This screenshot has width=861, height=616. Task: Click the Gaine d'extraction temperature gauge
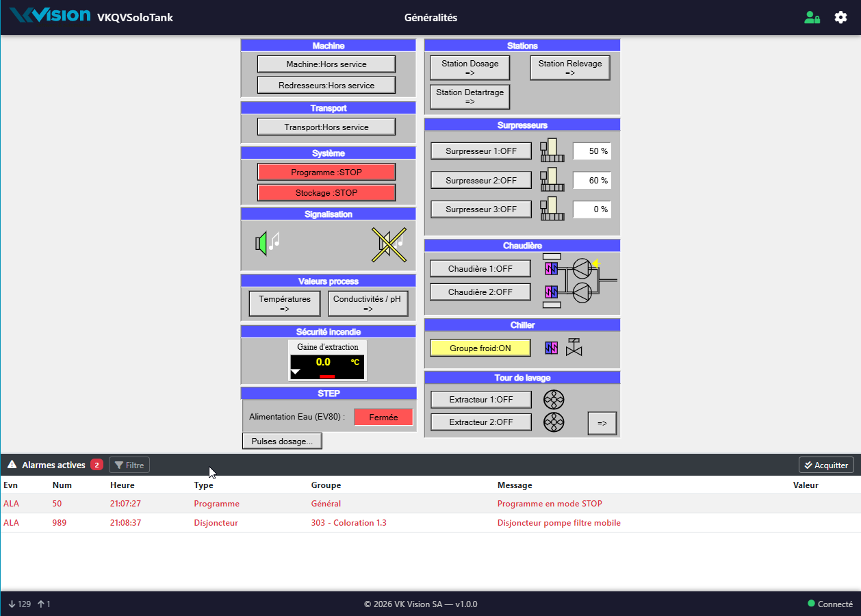click(327, 361)
